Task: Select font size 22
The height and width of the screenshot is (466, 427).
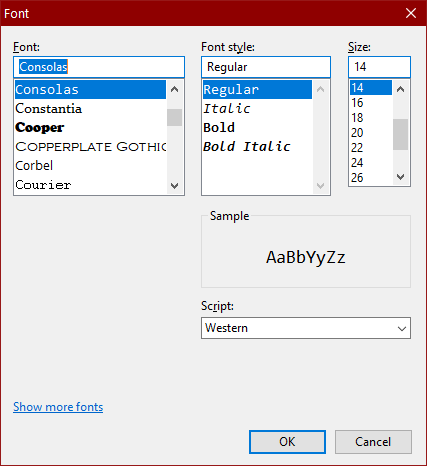Action: [x=371, y=148]
